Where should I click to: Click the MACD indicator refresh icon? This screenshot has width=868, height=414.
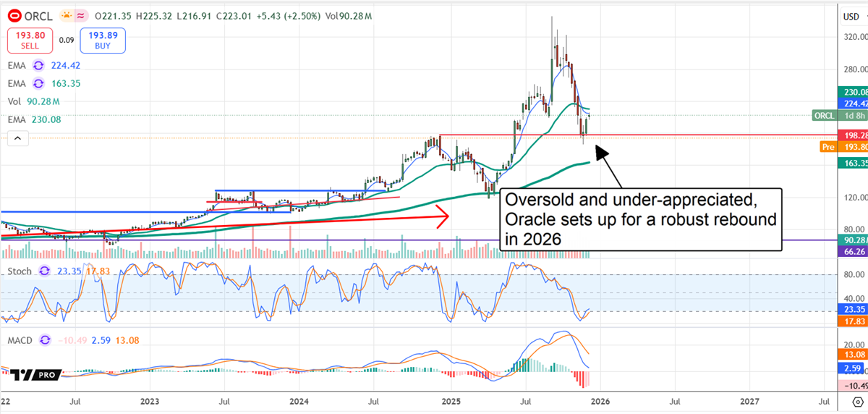click(46, 339)
